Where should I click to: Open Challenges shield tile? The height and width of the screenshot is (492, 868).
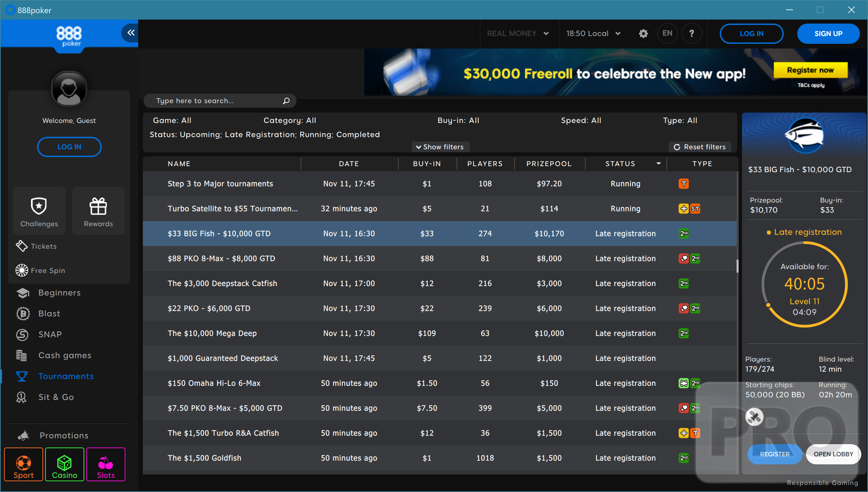click(x=39, y=211)
